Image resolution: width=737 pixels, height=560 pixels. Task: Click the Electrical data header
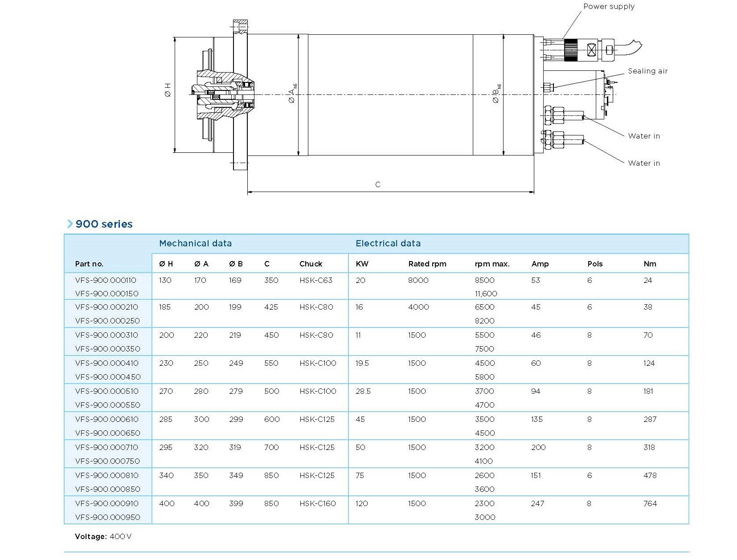point(388,244)
